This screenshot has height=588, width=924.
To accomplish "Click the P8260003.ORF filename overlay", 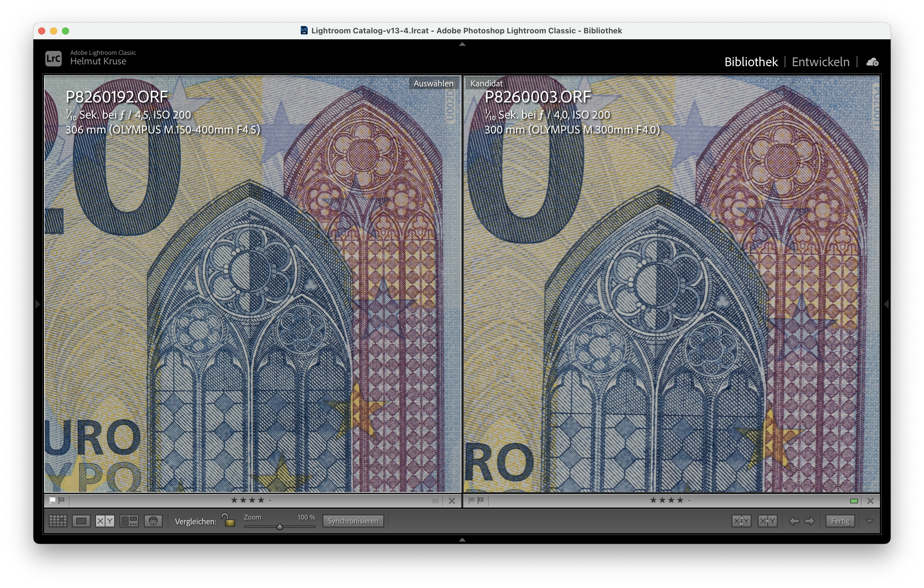I will coord(538,97).
